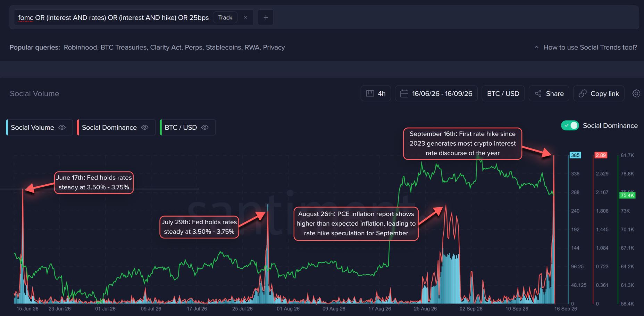This screenshot has height=316, width=644.
Task: Select Robinhood popular query
Action: tap(80, 47)
